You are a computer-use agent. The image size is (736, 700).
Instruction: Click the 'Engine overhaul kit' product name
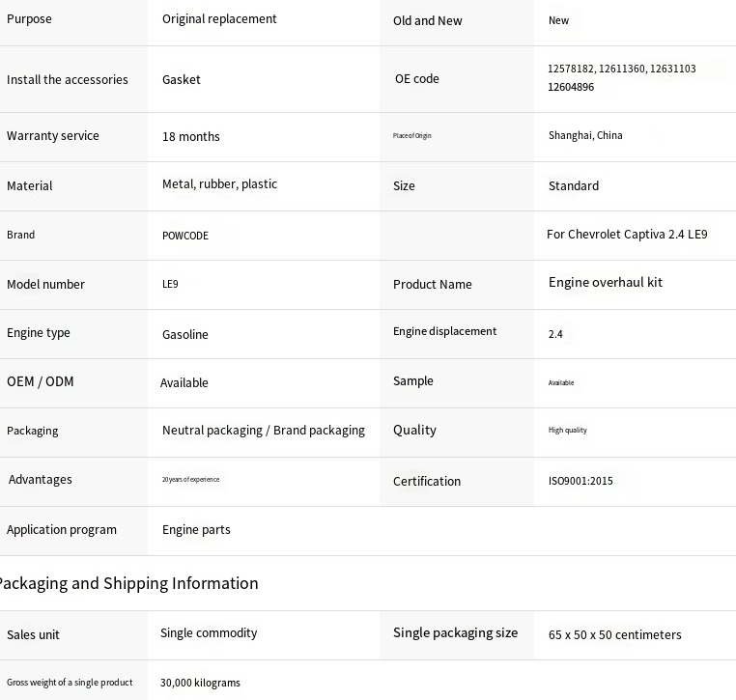[606, 283]
